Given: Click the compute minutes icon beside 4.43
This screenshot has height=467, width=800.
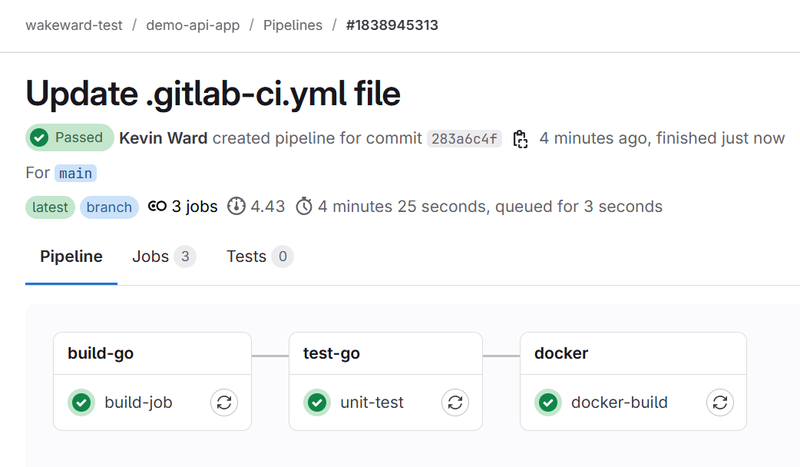Looking at the screenshot, I should click(237, 207).
